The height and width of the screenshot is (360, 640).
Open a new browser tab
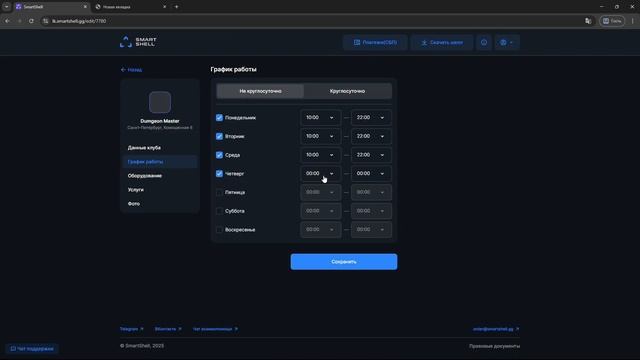(x=176, y=7)
